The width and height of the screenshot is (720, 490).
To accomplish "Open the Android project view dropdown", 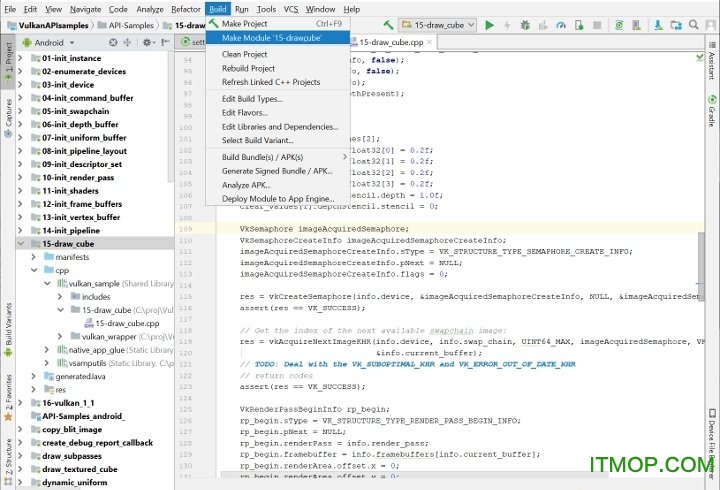I will (x=48, y=42).
